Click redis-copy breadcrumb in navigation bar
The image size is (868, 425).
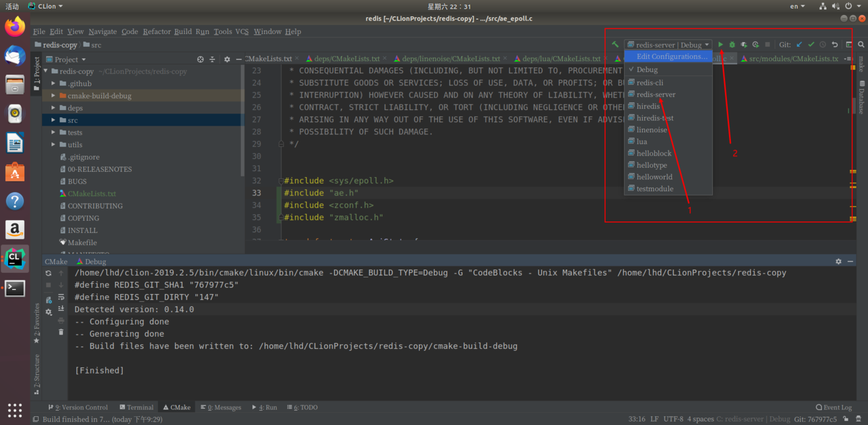(x=56, y=45)
